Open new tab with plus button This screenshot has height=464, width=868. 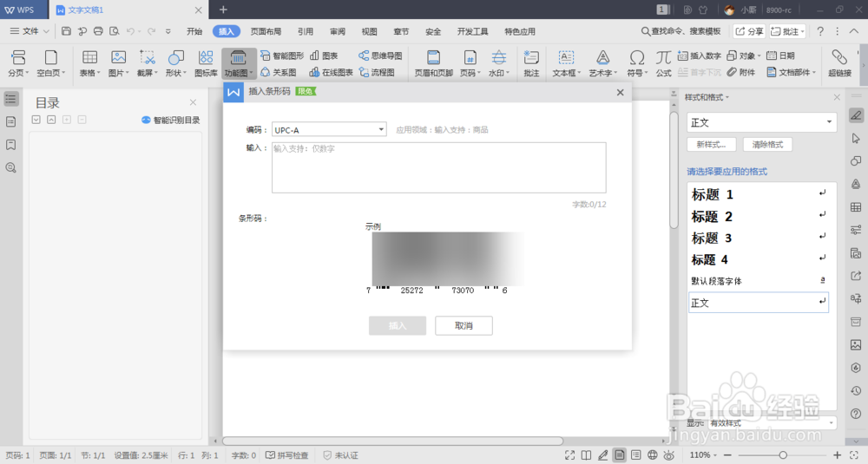coord(223,10)
